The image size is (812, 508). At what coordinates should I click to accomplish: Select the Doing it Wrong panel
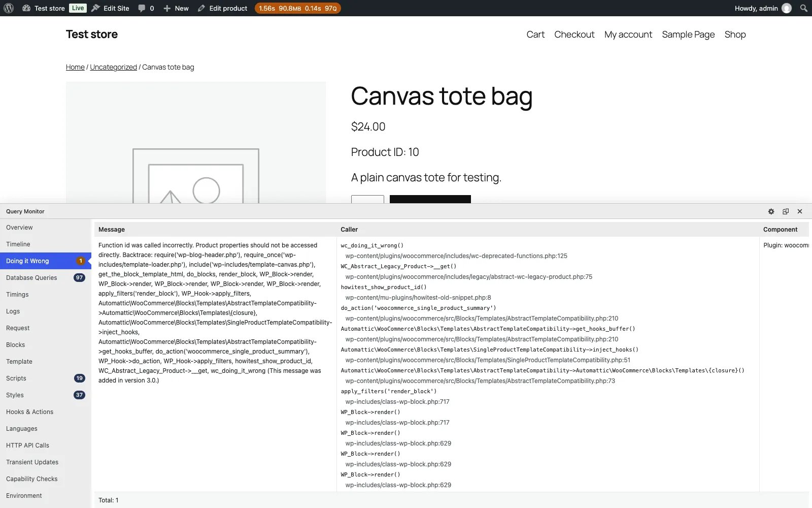click(46, 261)
